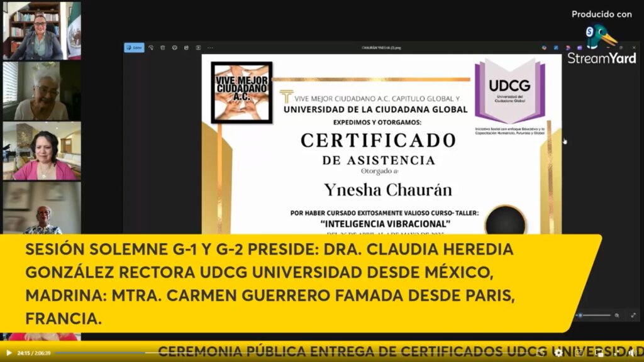Image resolution: width=644 pixels, height=362 pixels.
Task: Expand the image to fullscreen with arrows icon
Action: pyautogui.click(x=633, y=315)
